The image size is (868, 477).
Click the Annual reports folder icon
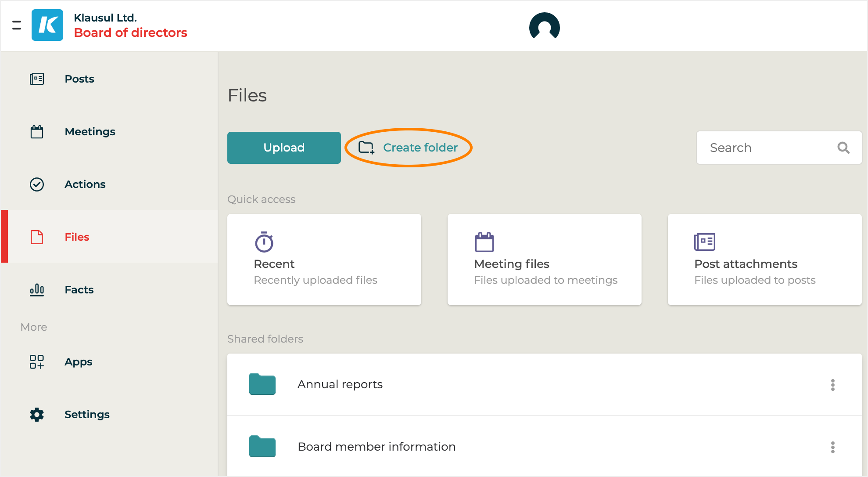[262, 384]
